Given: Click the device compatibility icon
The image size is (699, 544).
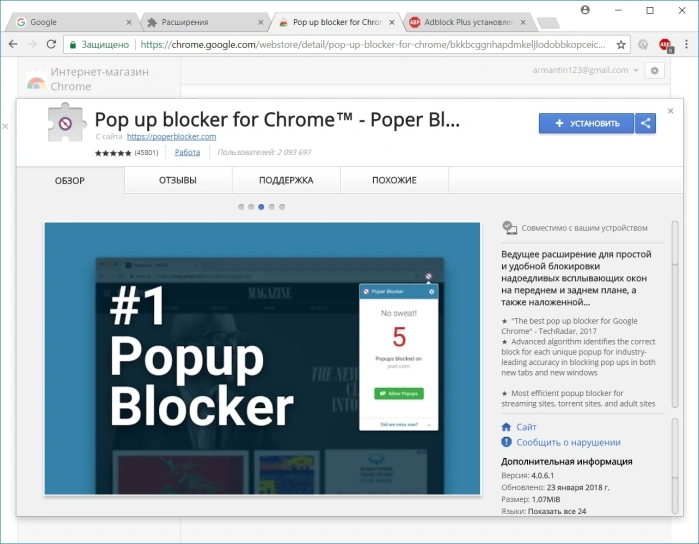Looking at the screenshot, I should (x=509, y=228).
